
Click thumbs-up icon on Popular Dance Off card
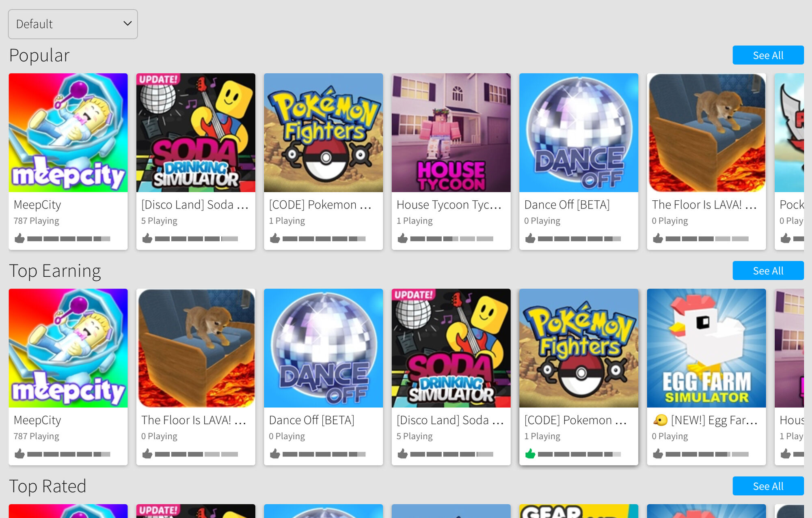[x=530, y=238]
